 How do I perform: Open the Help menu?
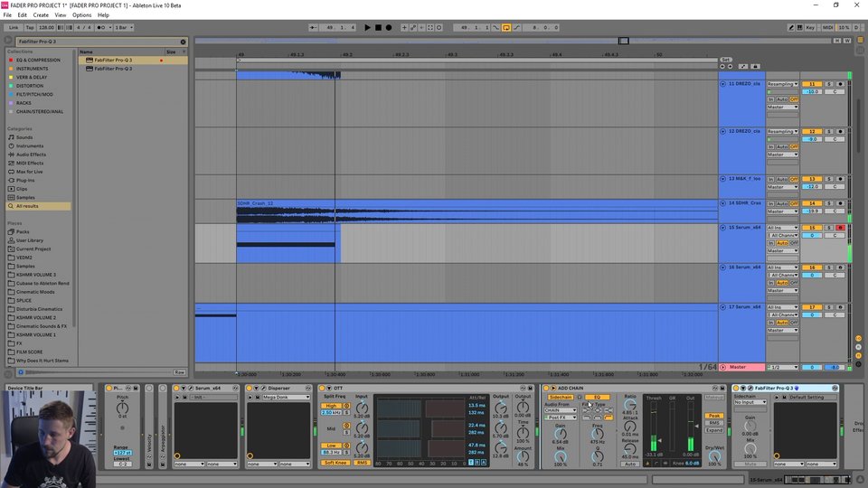(103, 15)
